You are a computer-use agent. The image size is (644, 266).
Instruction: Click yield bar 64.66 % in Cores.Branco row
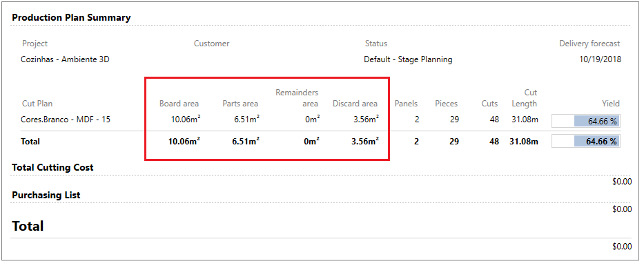(x=586, y=122)
